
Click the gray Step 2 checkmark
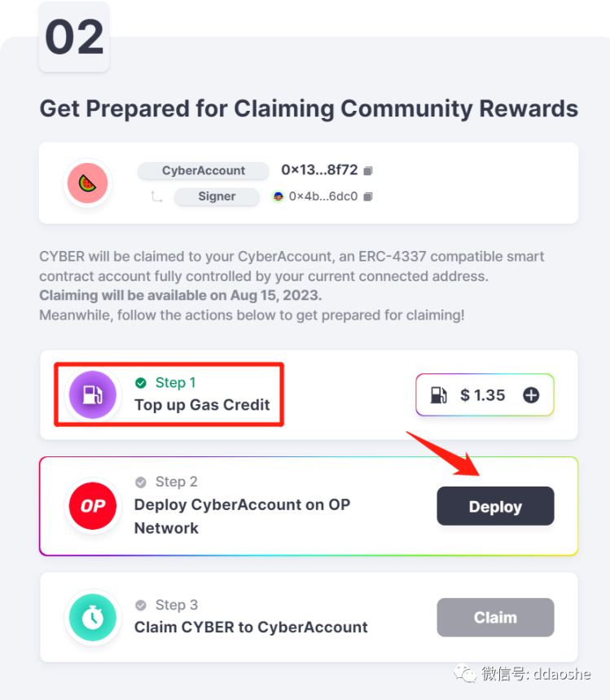(x=141, y=482)
